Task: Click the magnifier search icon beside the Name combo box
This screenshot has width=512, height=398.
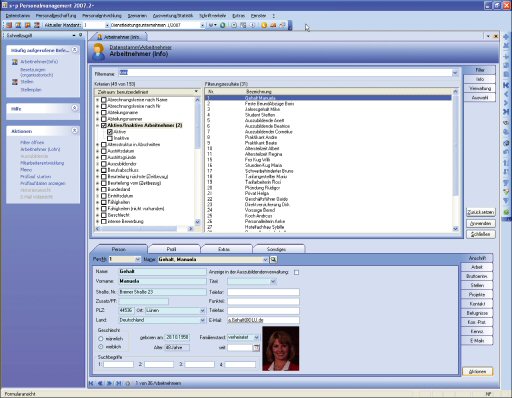Action: (x=273, y=259)
